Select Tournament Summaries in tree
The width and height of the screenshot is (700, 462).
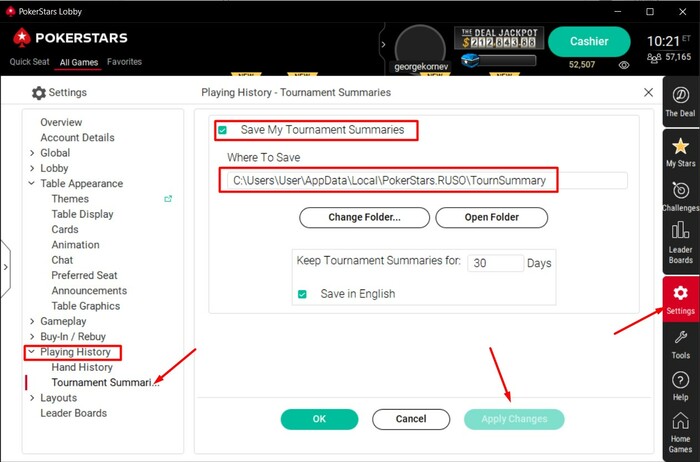(x=105, y=383)
